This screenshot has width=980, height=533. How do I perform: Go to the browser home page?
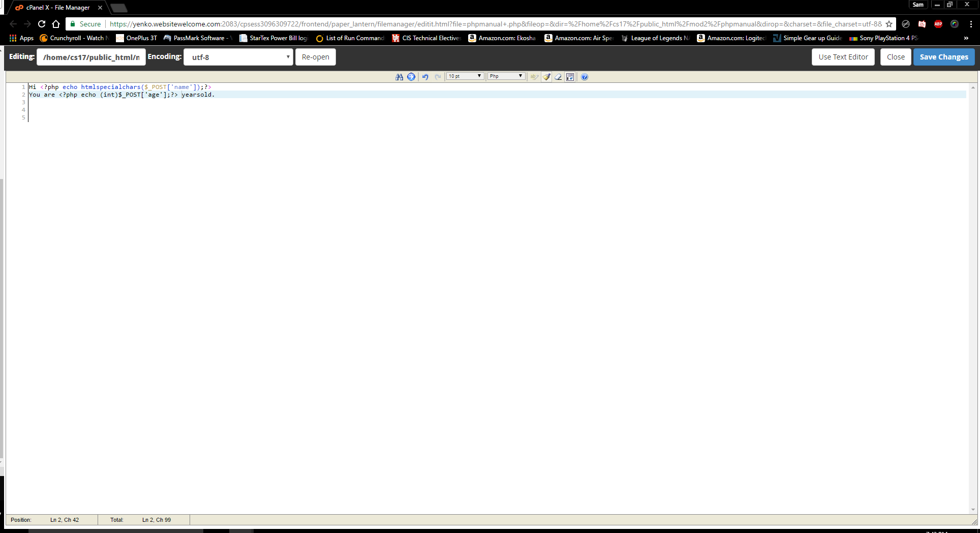(56, 24)
